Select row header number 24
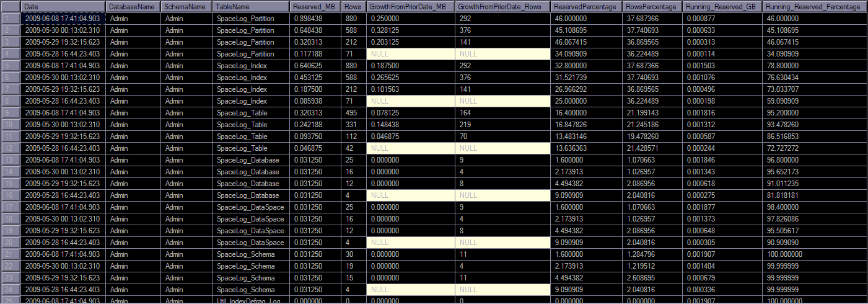This screenshot has width=868, height=304. point(11,290)
